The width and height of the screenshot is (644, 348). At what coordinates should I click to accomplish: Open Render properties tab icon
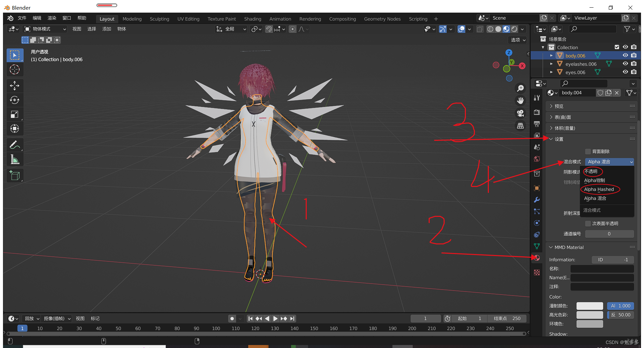(537, 112)
